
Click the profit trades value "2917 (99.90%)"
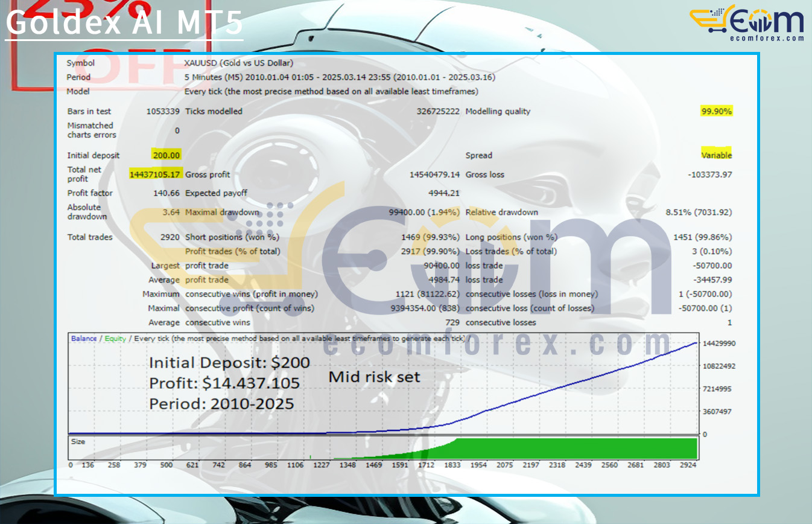tap(430, 251)
